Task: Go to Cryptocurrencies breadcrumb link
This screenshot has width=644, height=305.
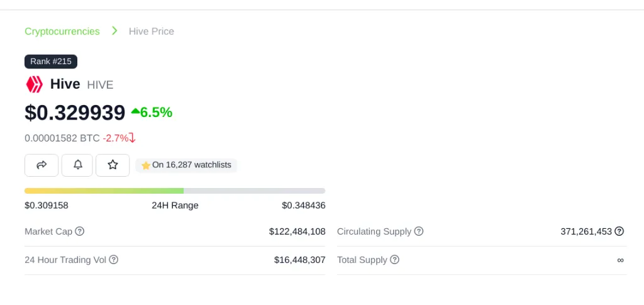Action: (62, 31)
